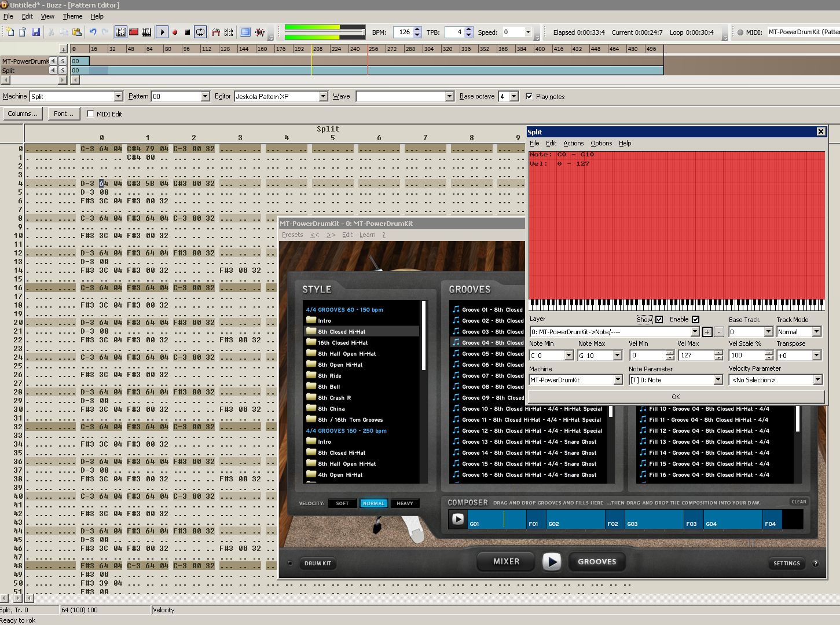Click the 'blah blah' info toolbar icon
The width and height of the screenshot is (840, 625).
(x=229, y=32)
